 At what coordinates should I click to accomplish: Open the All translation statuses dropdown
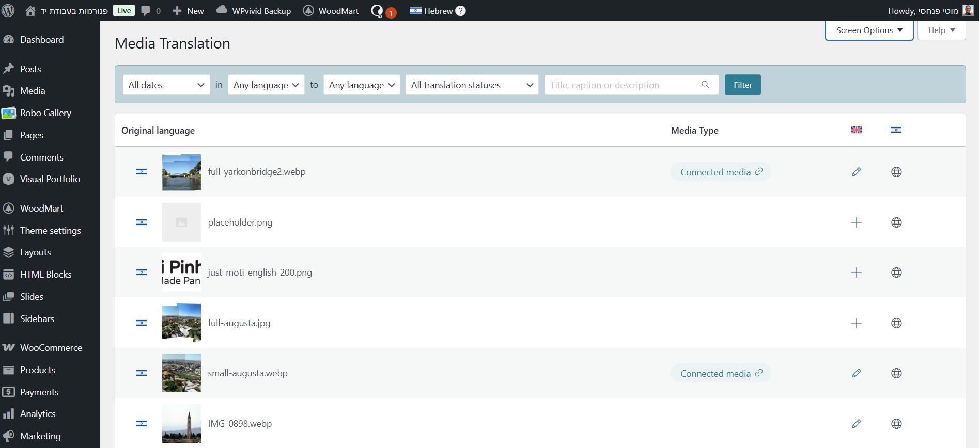click(472, 85)
